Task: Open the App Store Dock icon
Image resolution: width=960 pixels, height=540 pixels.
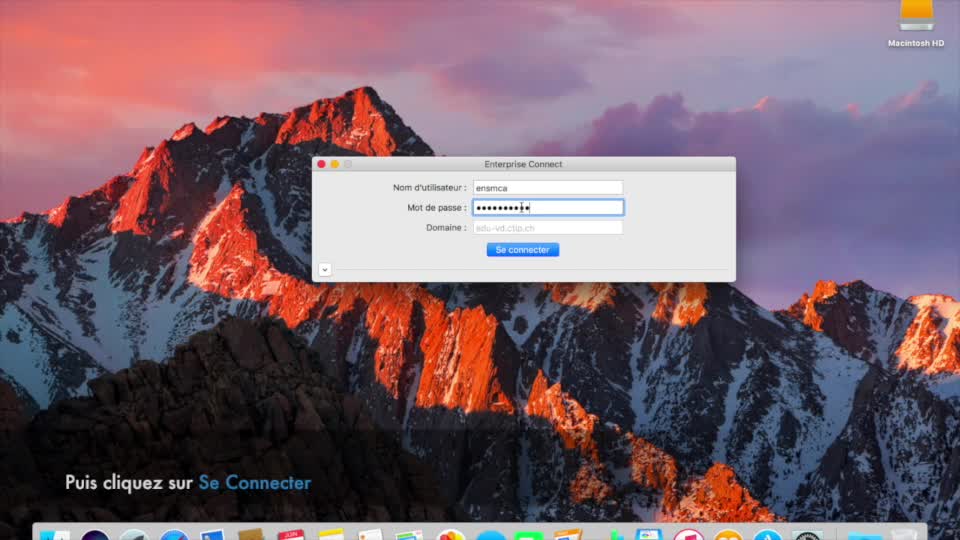Action: (767, 535)
